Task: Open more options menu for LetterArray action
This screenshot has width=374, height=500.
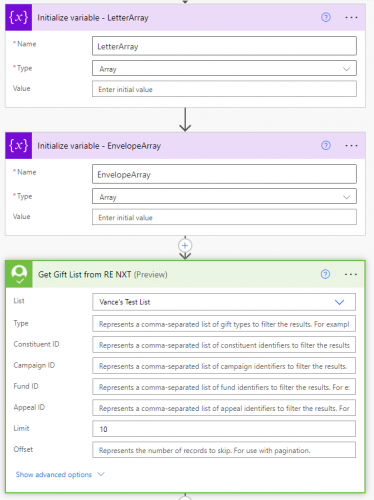Action: (x=351, y=17)
